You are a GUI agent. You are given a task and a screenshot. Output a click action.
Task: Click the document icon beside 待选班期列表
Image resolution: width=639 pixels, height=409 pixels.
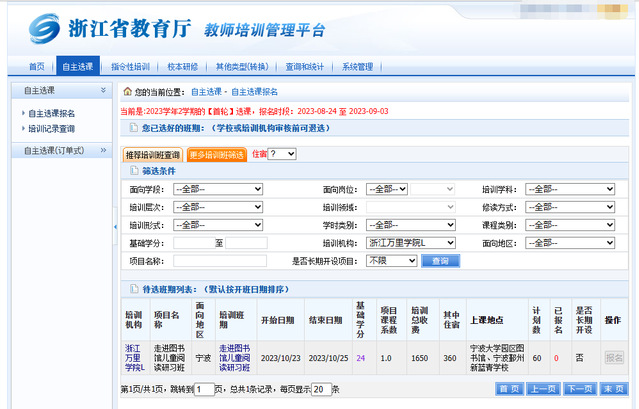click(x=134, y=289)
